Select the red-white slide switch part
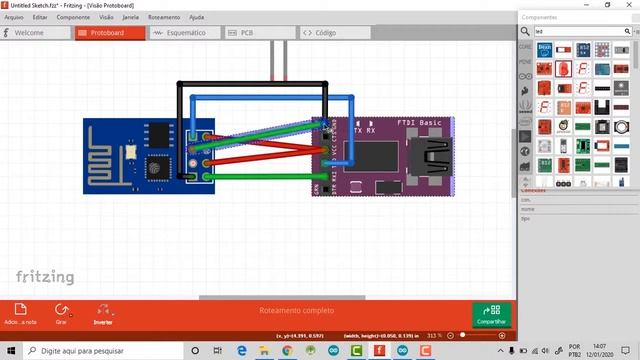 [x=563, y=50]
